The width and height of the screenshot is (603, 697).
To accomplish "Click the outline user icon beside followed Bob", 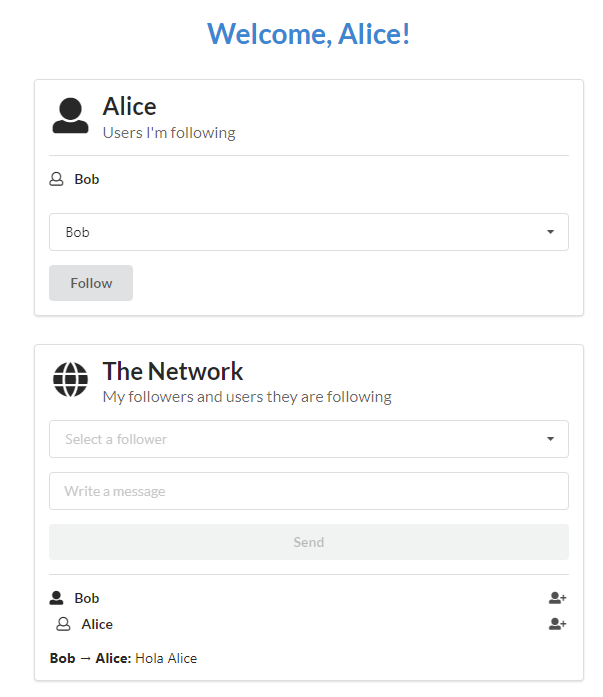I will coord(57,180).
